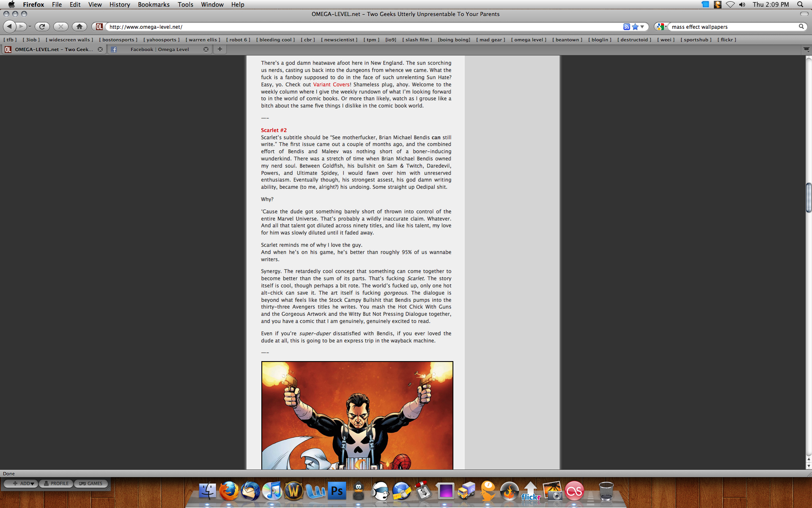This screenshot has width=812, height=508.
Task: Open the Trash in the dock
Action: click(x=606, y=491)
